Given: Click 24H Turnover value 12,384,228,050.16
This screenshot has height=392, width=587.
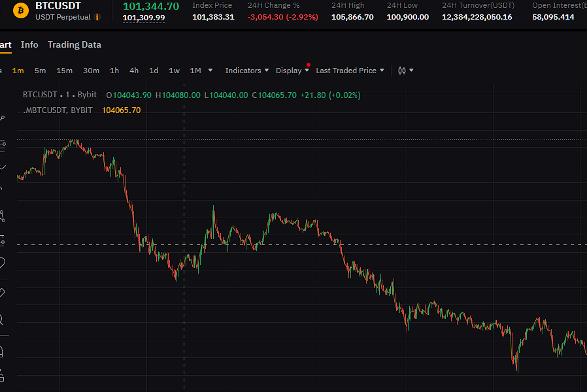Looking at the screenshot, I should point(477,17).
